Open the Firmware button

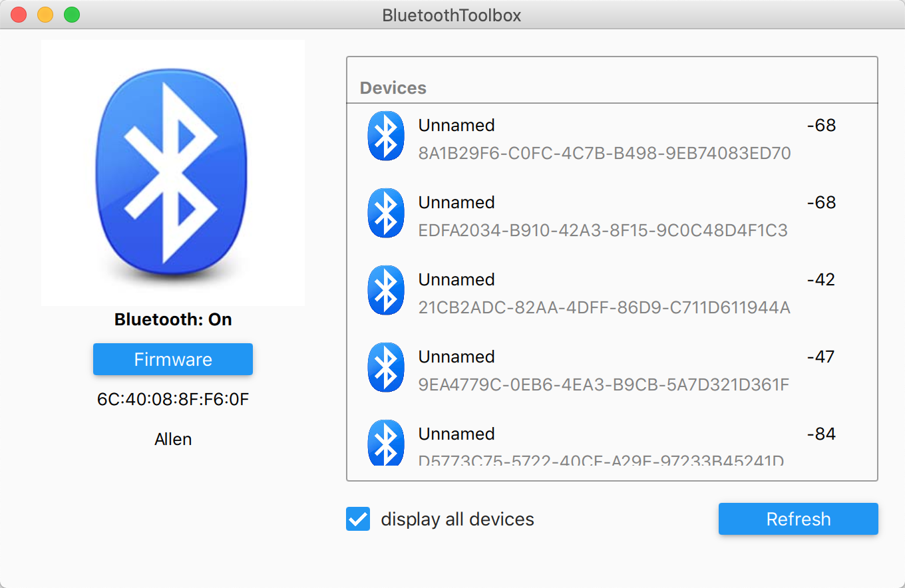pos(173,359)
